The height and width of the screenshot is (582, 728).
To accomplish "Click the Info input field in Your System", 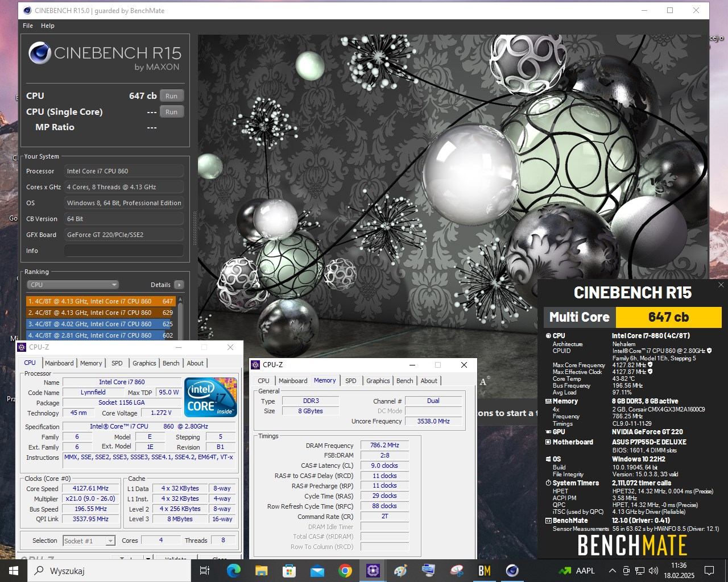I will click(124, 251).
